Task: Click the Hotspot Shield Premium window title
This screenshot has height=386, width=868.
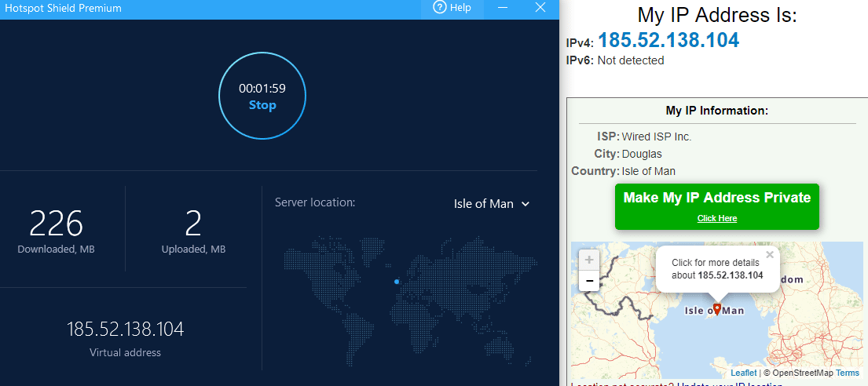Action: (x=63, y=9)
